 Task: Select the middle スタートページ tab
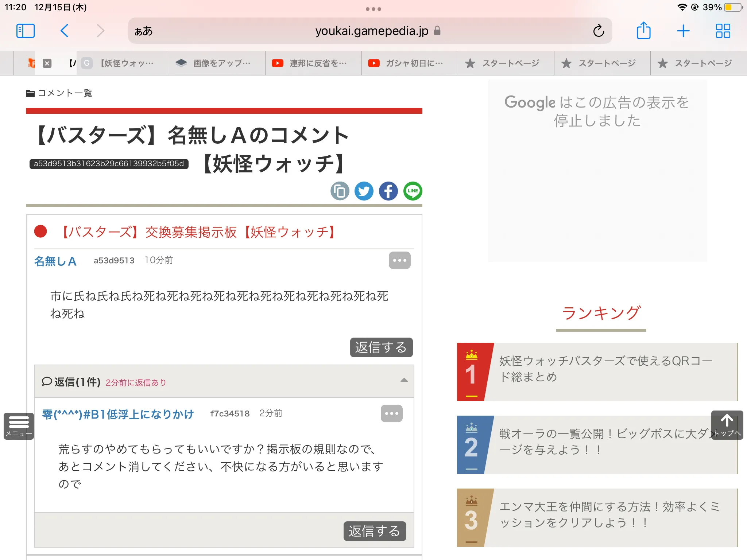[x=603, y=63]
